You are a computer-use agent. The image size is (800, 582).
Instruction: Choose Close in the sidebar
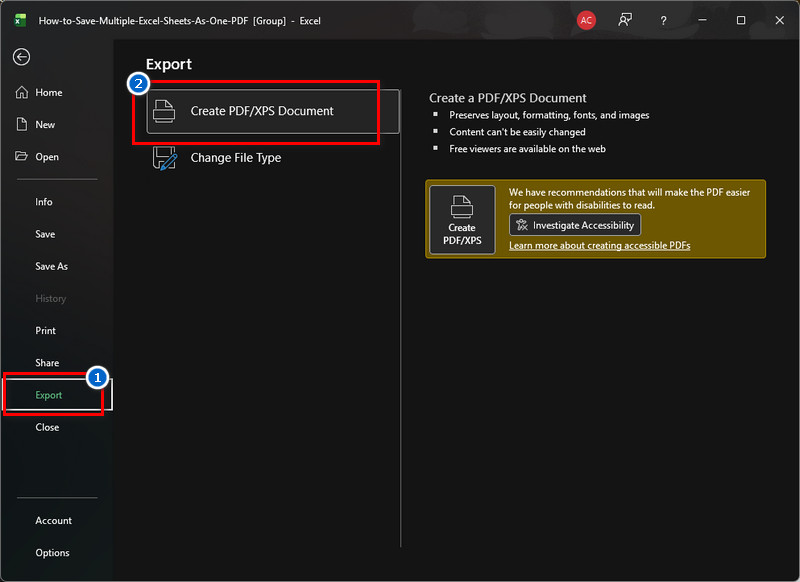point(47,427)
